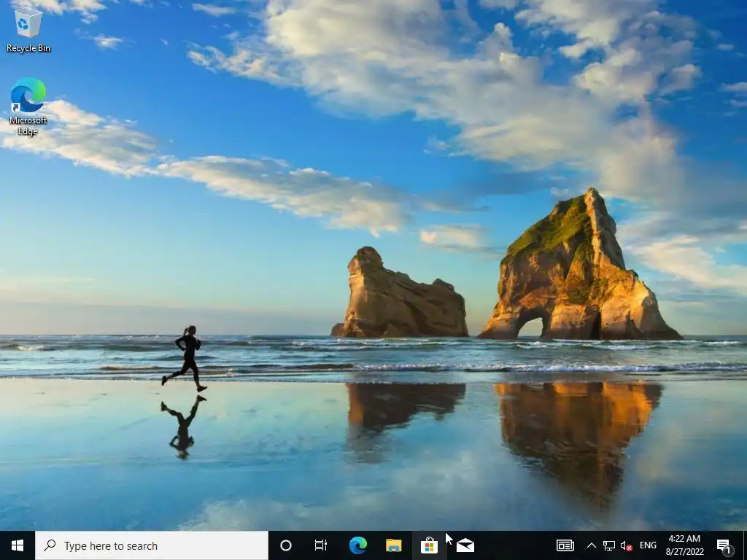
Task: Select the Recycle Bin desktop icon
Action: click(x=28, y=29)
